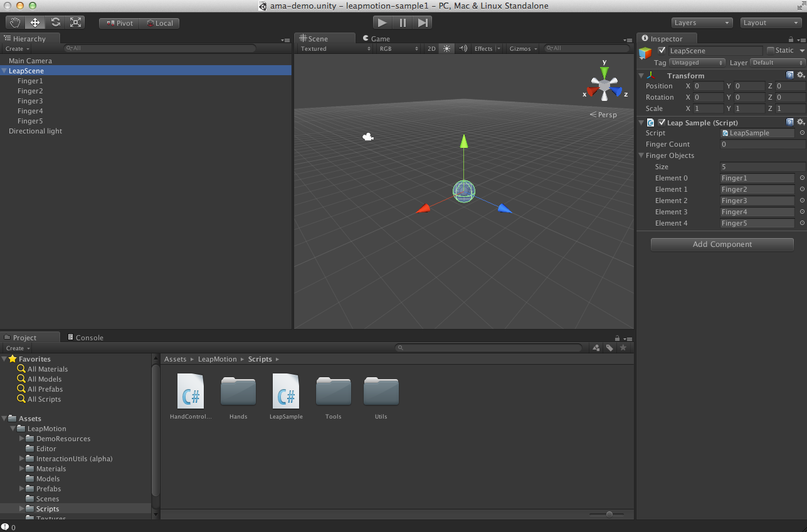This screenshot has height=532, width=807.
Task: Open the Tag dropdown showing Untagged
Action: [696, 63]
